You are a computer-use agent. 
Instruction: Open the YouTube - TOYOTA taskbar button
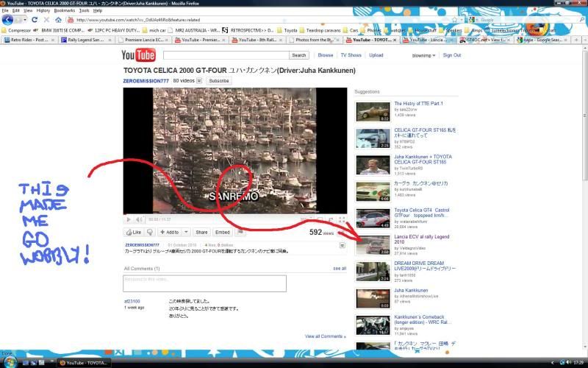click(84, 363)
